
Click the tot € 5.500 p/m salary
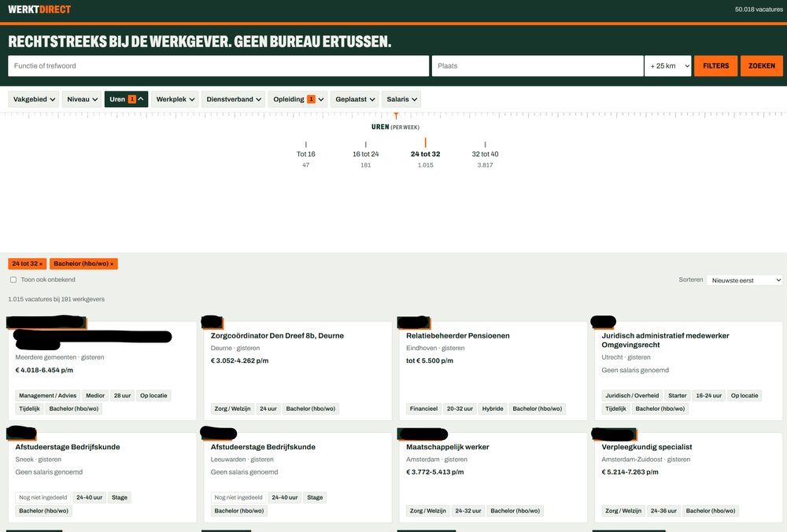pos(430,360)
